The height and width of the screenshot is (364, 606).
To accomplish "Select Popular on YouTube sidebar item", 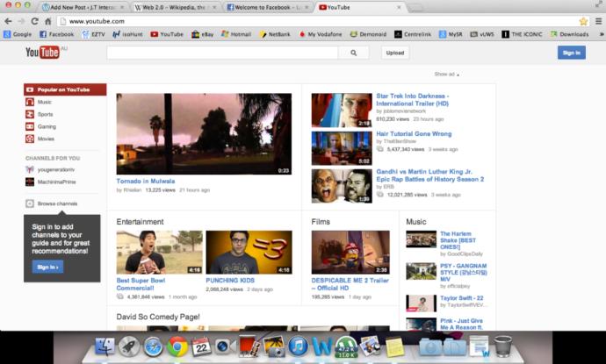I will 65,89.
